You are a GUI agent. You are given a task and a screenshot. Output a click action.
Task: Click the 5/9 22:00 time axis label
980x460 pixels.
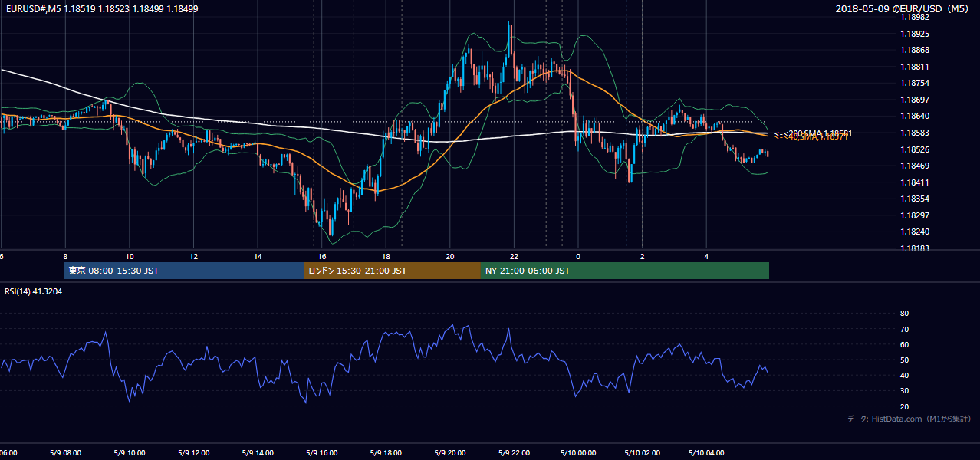pyautogui.click(x=514, y=453)
